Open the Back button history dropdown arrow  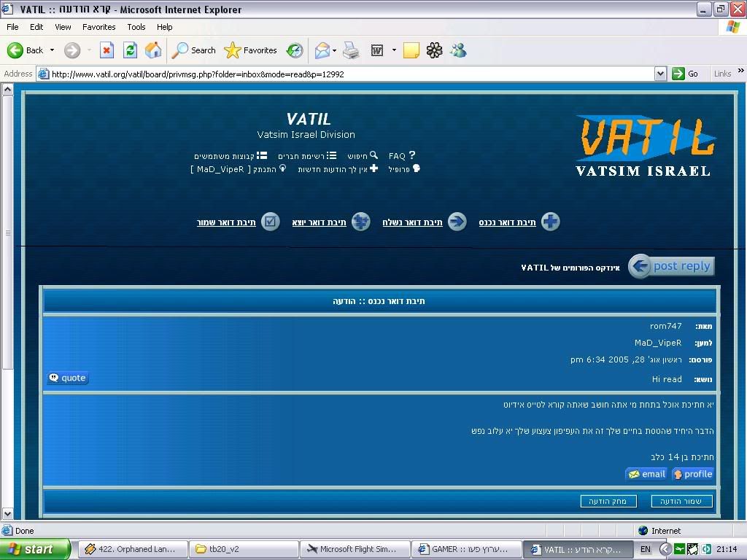52,50
